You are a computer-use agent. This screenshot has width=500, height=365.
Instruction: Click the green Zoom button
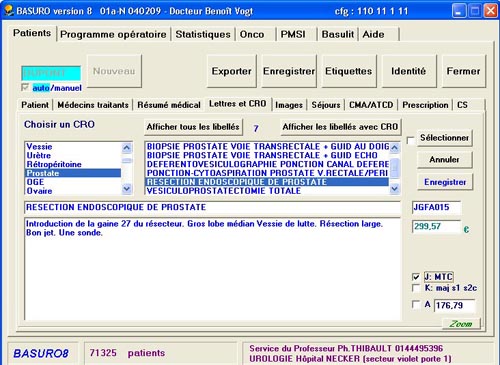click(x=461, y=324)
